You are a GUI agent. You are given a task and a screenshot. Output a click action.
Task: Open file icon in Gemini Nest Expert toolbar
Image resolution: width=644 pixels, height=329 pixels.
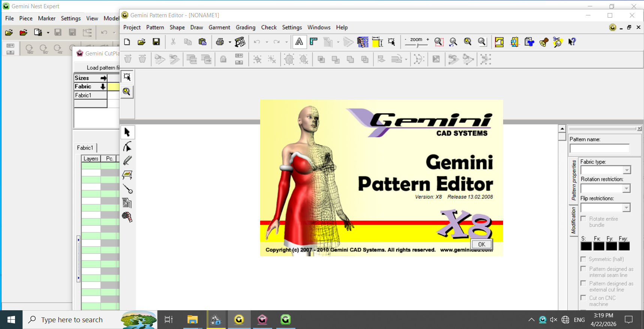[x=9, y=33]
